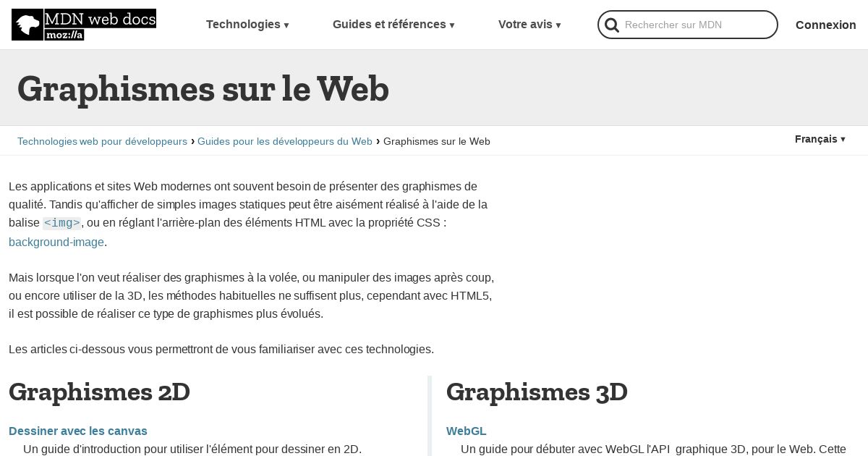Click the Mozilla wordmark under the logo
The image size is (868, 456).
(64, 35)
